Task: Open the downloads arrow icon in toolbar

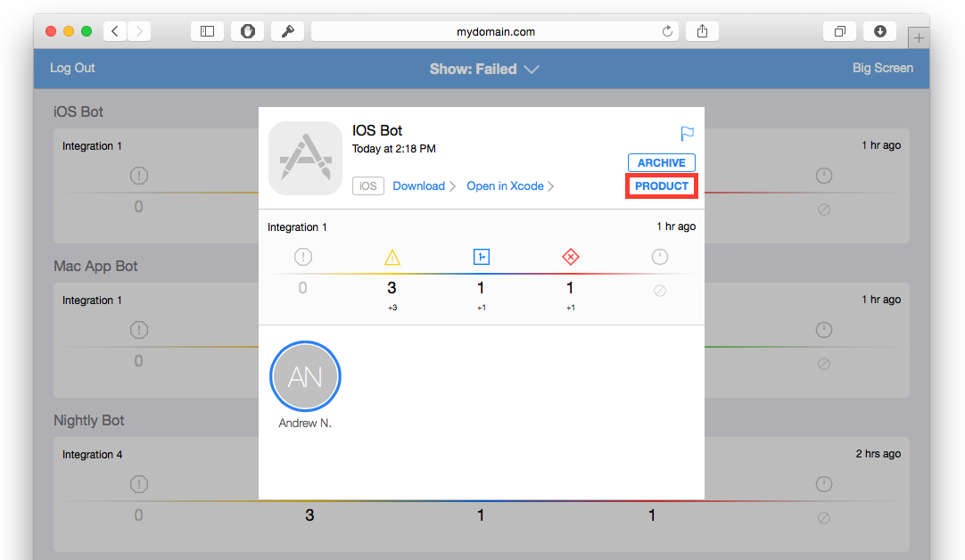Action: (x=880, y=31)
